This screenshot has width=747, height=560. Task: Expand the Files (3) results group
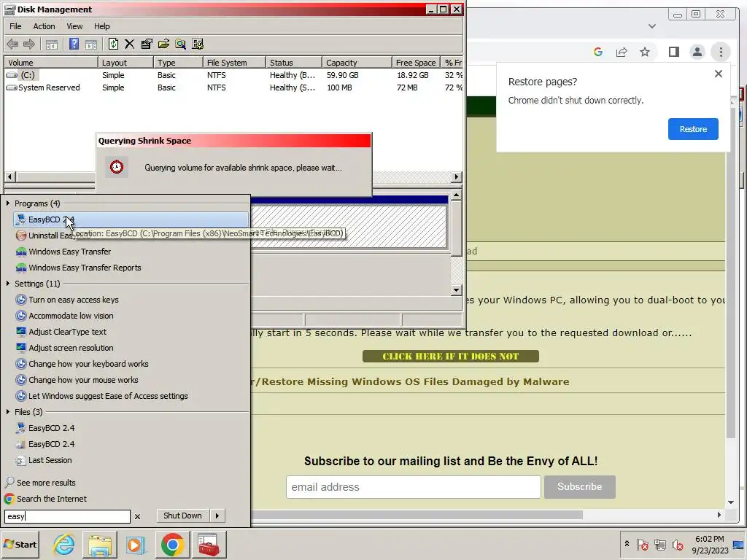click(x=8, y=411)
